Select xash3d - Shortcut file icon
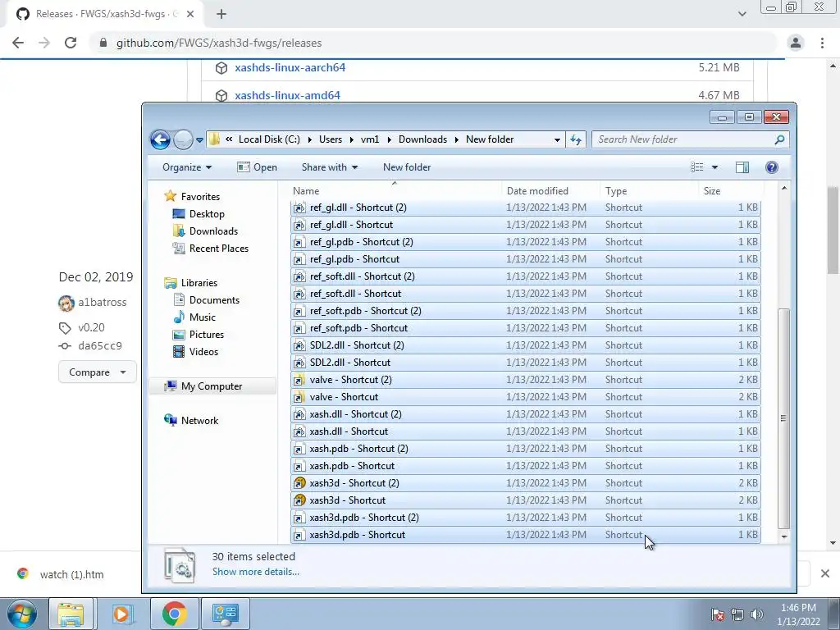This screenshot has height=630, width=840. click(299, 500)
